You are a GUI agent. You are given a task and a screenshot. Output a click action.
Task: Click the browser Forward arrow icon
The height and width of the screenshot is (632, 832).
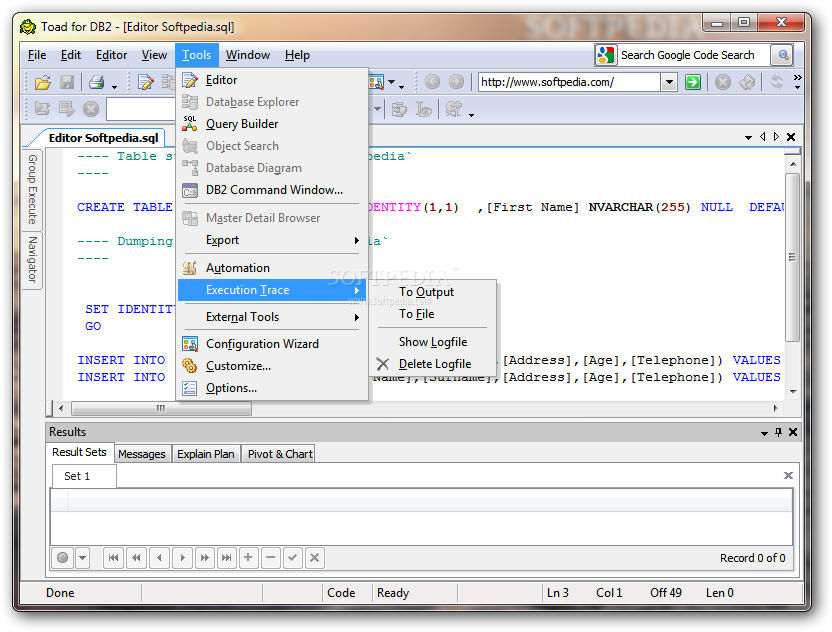pyautogui.click(x=456, y=82)
